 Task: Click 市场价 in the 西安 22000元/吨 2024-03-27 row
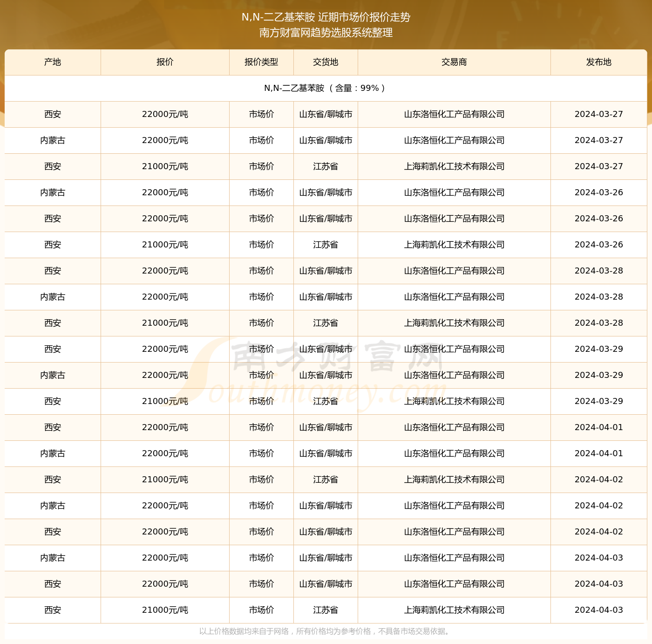pos(261,114)
